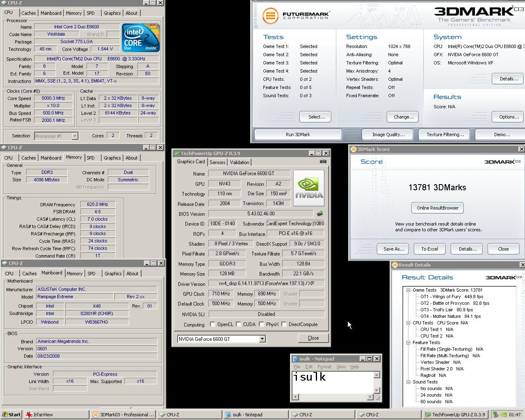Click the Notepad window title icon
The width and height of the screenshot is (525, 420).
[295, 358]
